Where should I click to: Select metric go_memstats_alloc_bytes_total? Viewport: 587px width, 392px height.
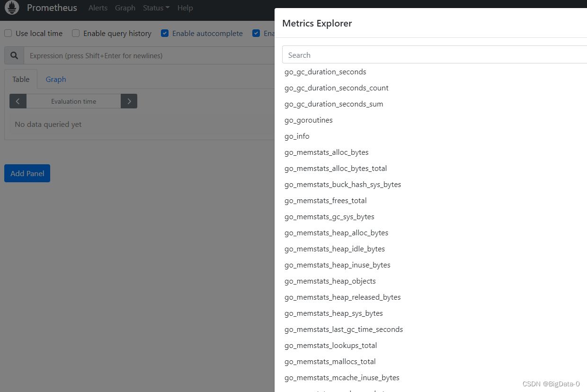click(x=336, y=169)
